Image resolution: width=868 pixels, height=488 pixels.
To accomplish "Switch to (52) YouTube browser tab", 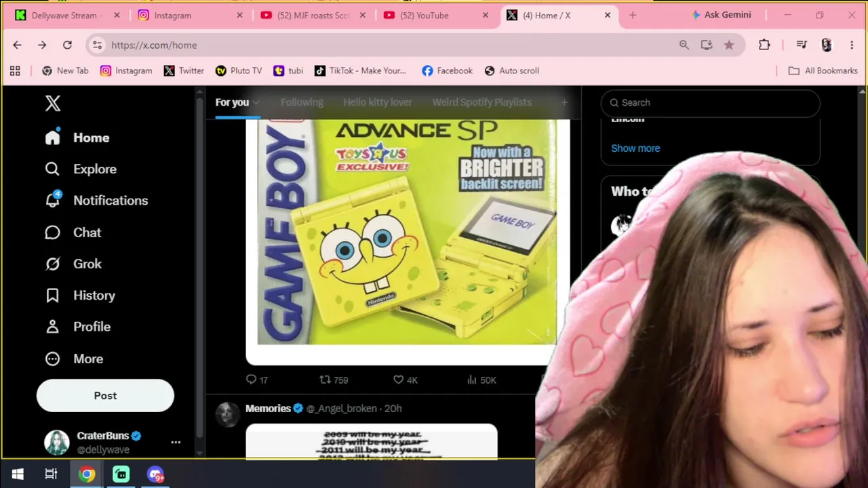I will click(x=435, y=15).
